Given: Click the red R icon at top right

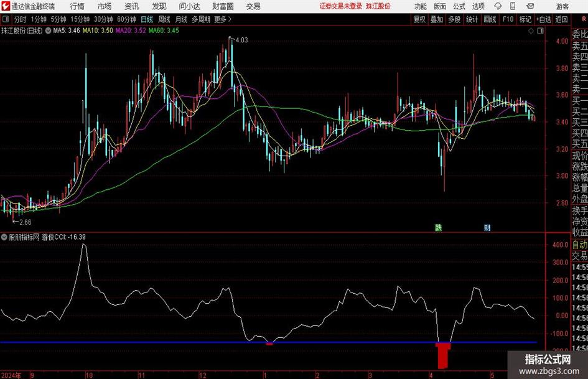Looking at the screenshot, I should [584, 19].
